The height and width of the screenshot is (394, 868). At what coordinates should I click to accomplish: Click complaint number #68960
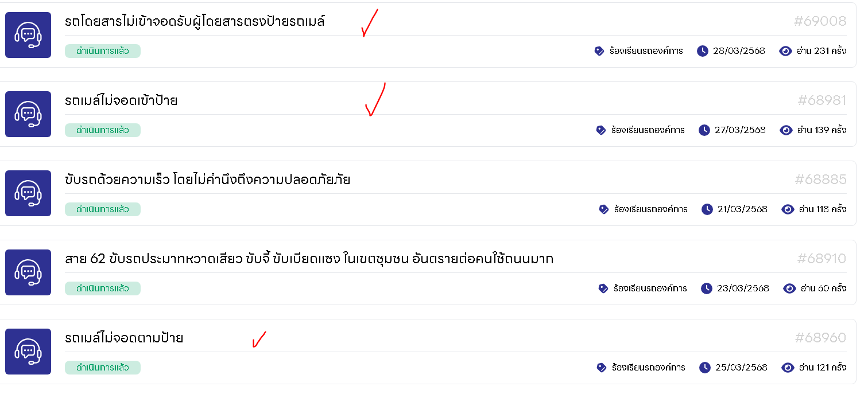[x=821, y=338]
